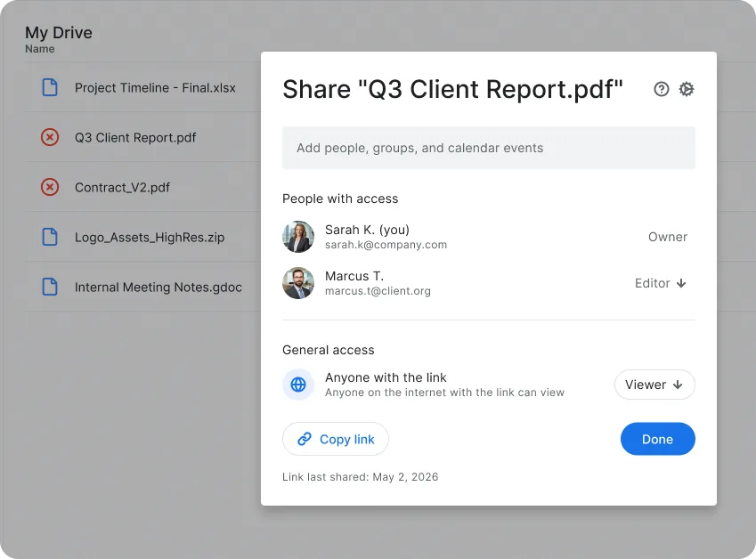756x559 pixels.
Task: Click the sarah.k@company.com email address
Action: [386, 245]
